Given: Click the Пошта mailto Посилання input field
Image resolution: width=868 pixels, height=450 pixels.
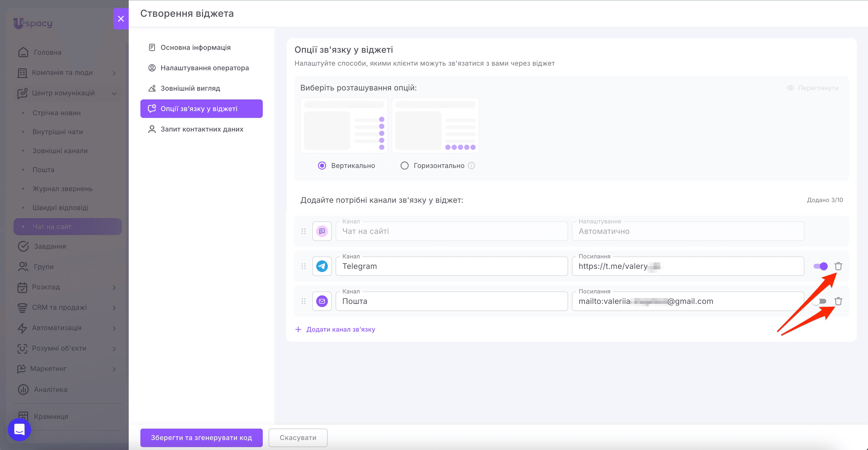Looking at the screenshot, I should (688, 301).
